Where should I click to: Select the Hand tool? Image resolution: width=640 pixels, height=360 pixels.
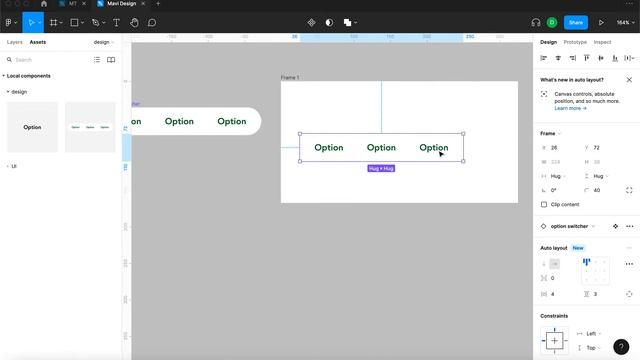tap(134, 23)
